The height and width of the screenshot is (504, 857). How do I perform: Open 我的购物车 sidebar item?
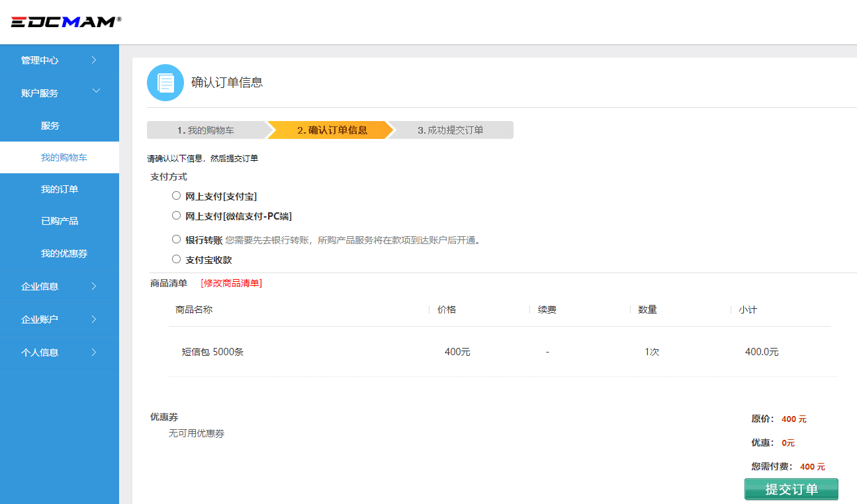pyautogui.click(x=64, y=157)
